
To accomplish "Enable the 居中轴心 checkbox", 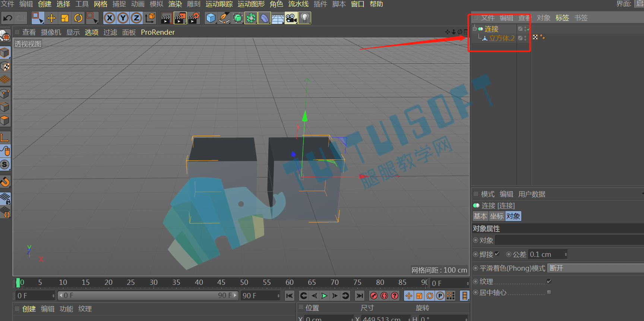I will click(549, 292).
